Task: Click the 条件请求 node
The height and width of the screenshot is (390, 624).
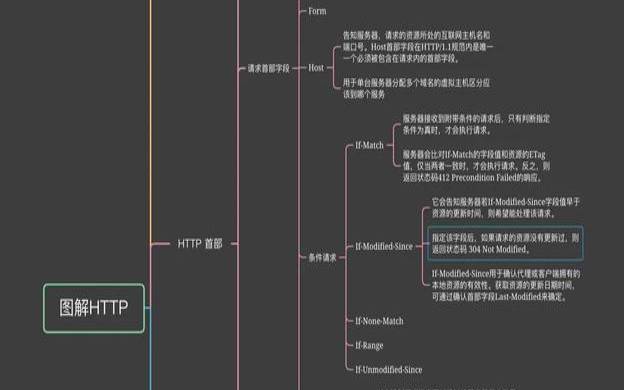Action: (322, 258)
